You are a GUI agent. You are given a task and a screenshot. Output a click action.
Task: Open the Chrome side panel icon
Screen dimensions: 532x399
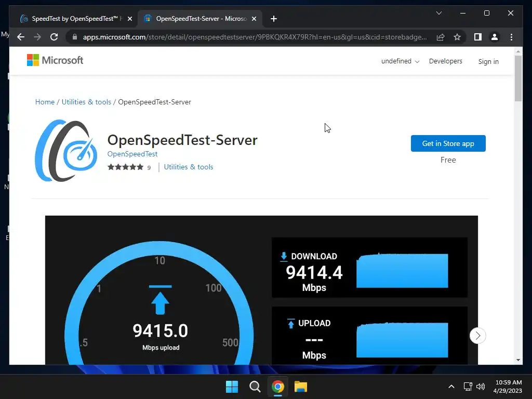[478, 37]
